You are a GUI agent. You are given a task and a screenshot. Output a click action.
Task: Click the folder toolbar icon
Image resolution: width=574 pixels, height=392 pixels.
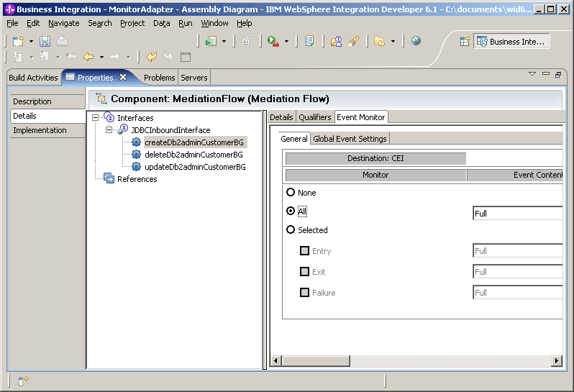[380, 42]
